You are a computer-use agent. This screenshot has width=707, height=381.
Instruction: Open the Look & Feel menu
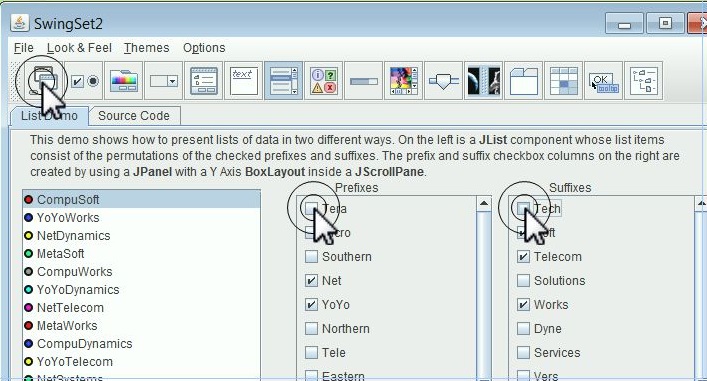[x=79, y=48]
